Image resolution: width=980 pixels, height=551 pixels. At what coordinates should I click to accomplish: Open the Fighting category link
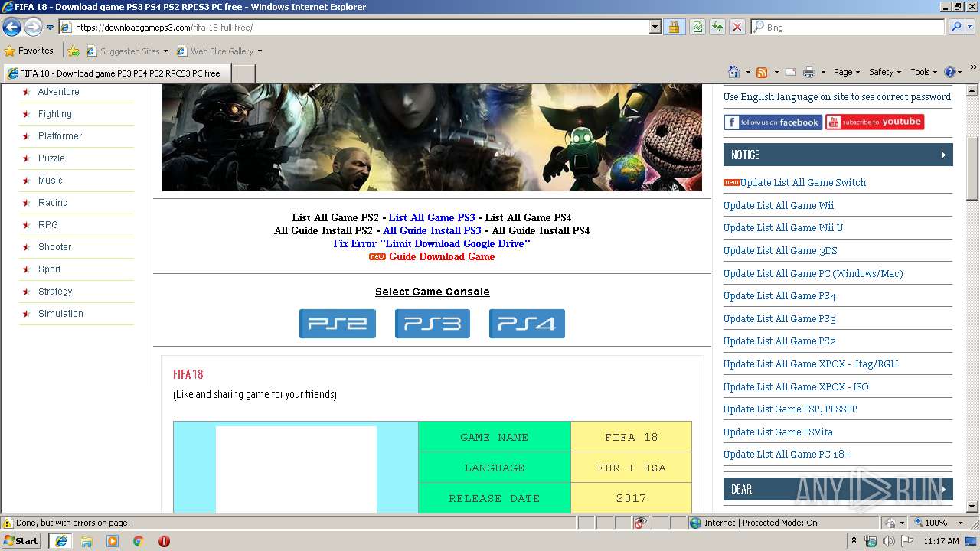[x=55, y=114]
